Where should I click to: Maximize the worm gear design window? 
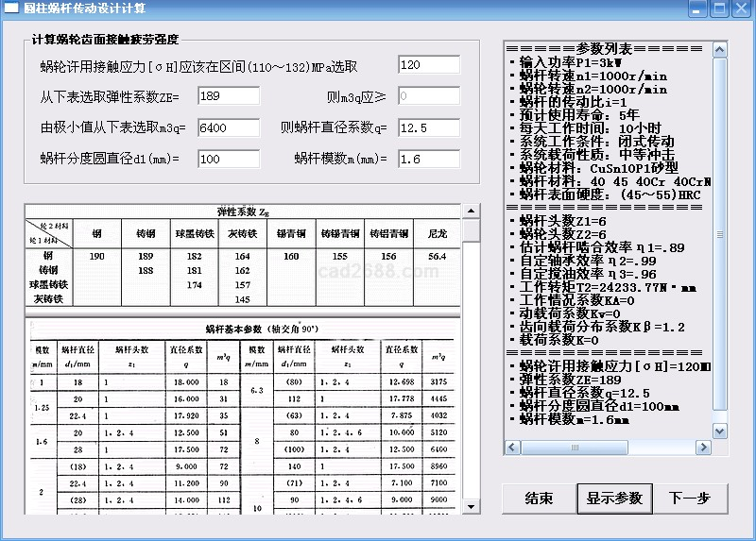[719, 8]
